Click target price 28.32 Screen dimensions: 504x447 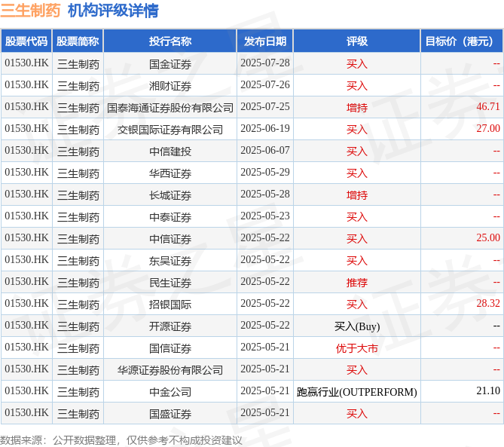(x=488, y=304)
